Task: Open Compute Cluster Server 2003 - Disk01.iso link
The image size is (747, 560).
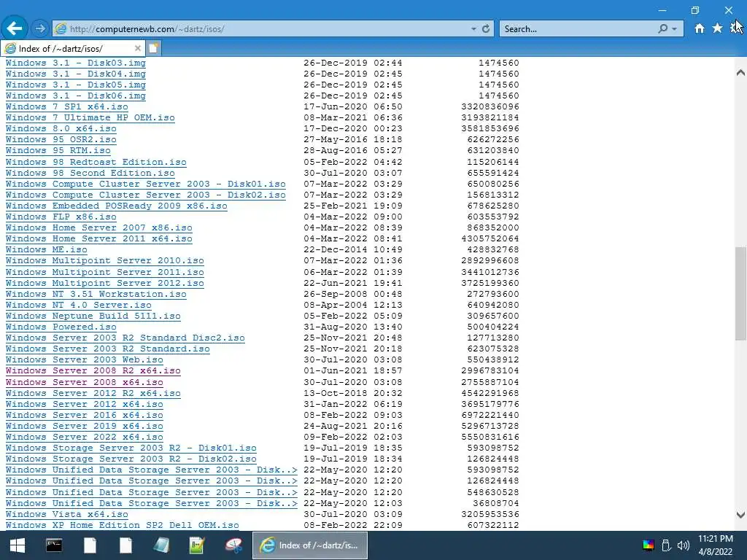Action: pyautogui.click(x=146, y=184)
